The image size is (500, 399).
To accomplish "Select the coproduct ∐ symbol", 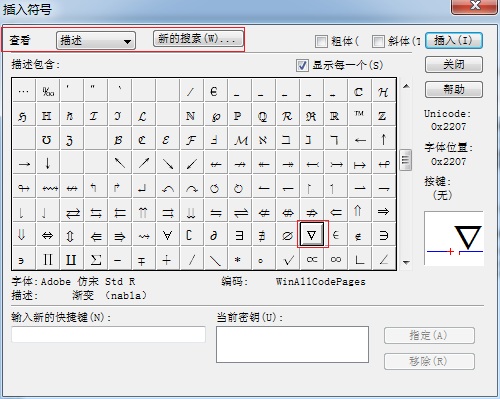I will 72,259.
